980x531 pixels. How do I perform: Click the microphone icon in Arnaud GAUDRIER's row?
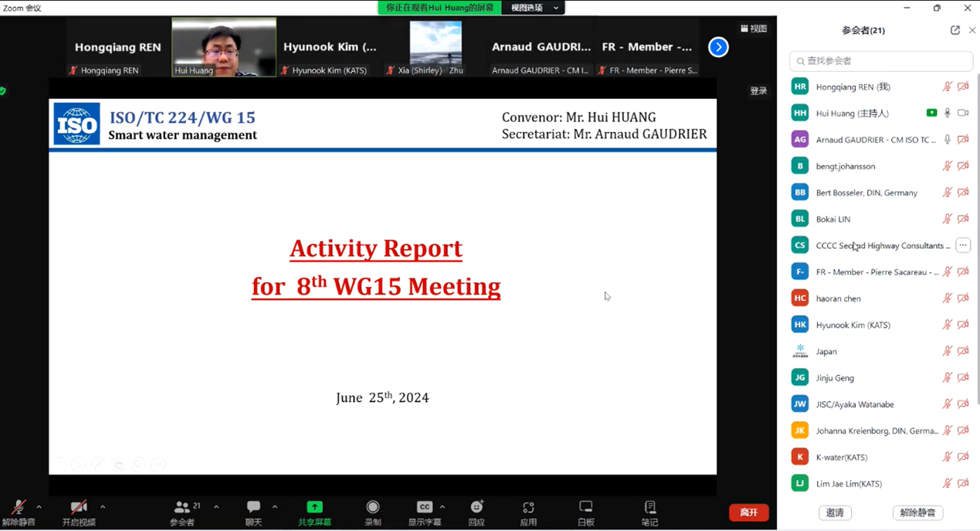948,139
